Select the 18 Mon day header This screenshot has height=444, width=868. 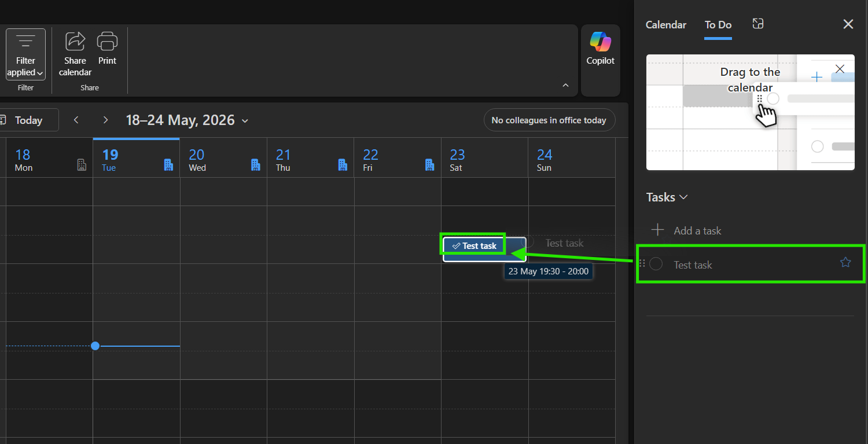tap(49, 158)
